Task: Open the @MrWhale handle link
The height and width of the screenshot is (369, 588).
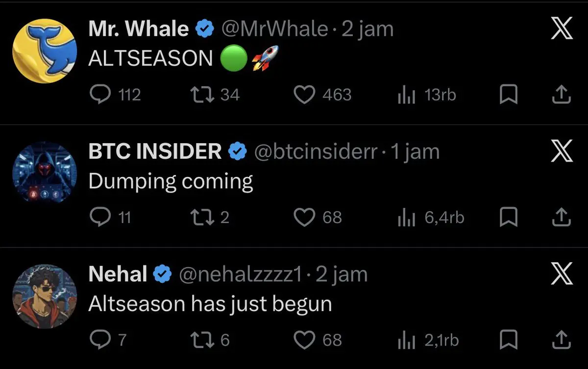Action: point(275,29)
